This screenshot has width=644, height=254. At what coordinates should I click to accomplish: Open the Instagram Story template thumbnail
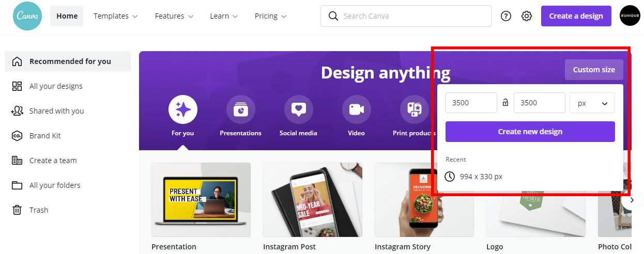424,200
